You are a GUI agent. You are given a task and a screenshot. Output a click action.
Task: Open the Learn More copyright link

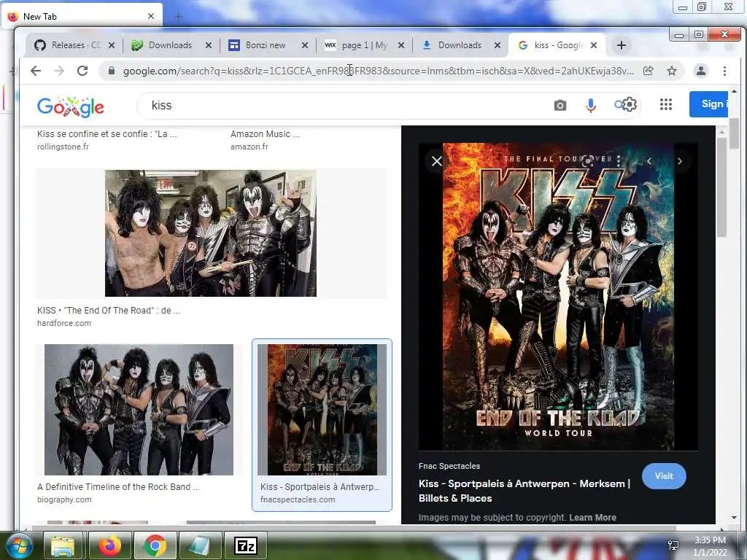point(592,517)
